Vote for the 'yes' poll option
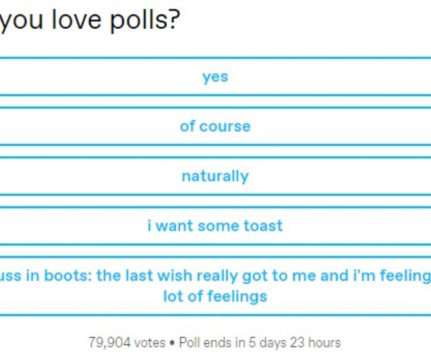 tap(215, 77)
